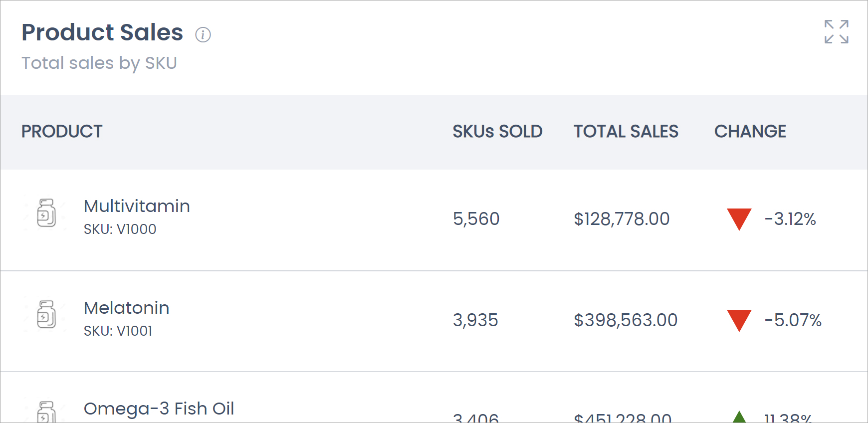The height and width of the screenshot is (423, 868).
Task: Expand the Product Sales widget to fullscreen
Action: tap(836, 32)
